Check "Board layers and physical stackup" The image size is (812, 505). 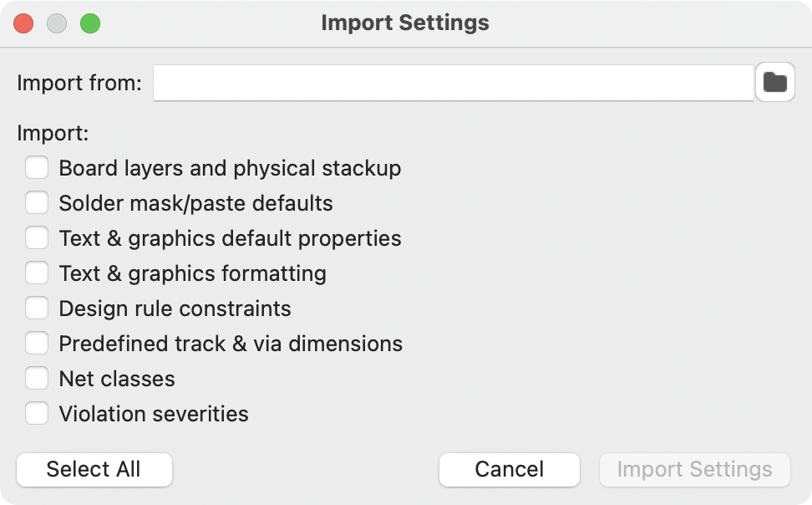point(37,167)
